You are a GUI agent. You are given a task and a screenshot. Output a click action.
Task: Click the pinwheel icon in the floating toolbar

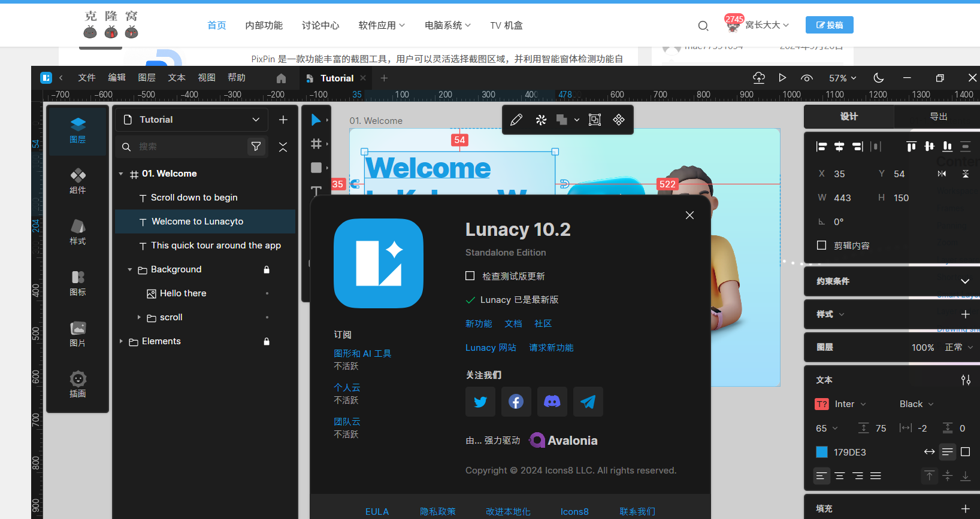[x=541, y=120]
